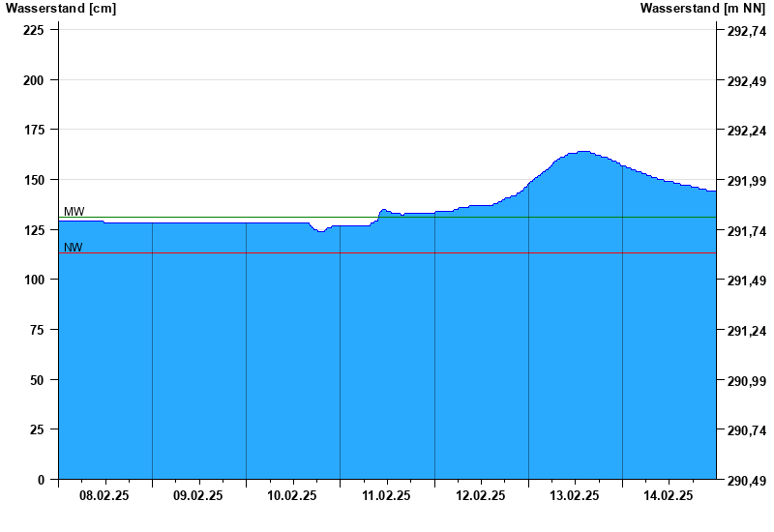Click the 292,74 value on right axis

[x=747, y=31]
